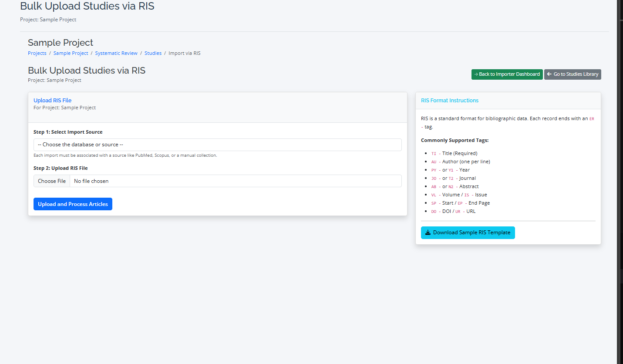623x364 pixels.
Task: Open the import source dropdown
Action: pos(217,145)
